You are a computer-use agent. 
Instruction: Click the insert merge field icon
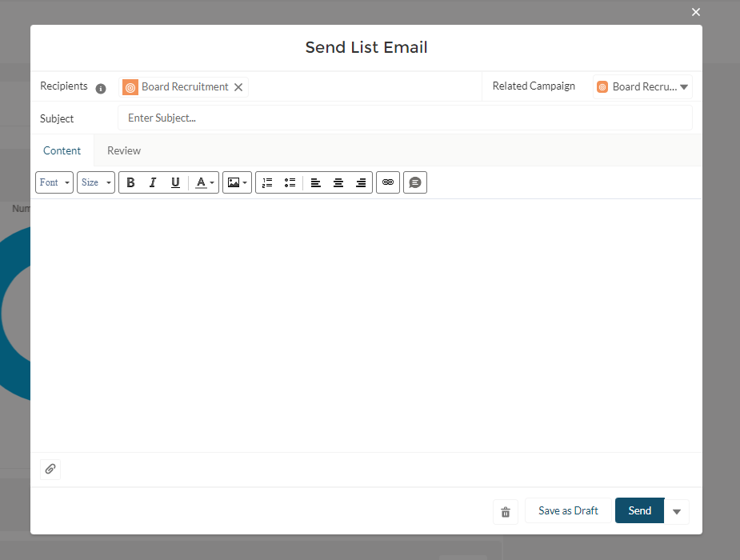tap(415, 182)
